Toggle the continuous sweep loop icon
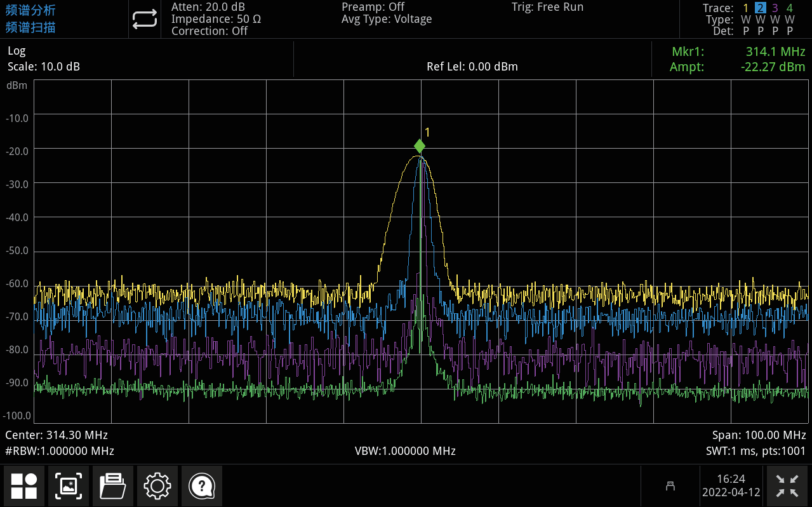This screenshot has height=507, width=812. (x=145, y=20)
